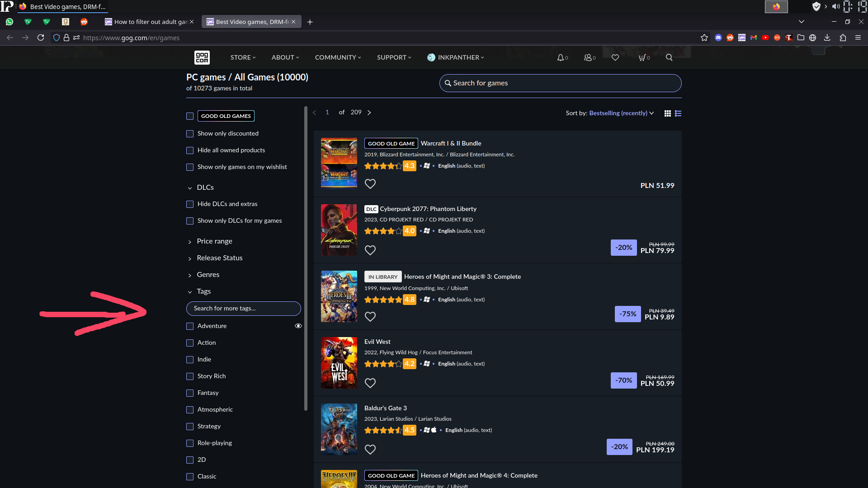Expand the Release Status filter
The width and height of the screenshot is (868, 488).
(x=215, y=258)
